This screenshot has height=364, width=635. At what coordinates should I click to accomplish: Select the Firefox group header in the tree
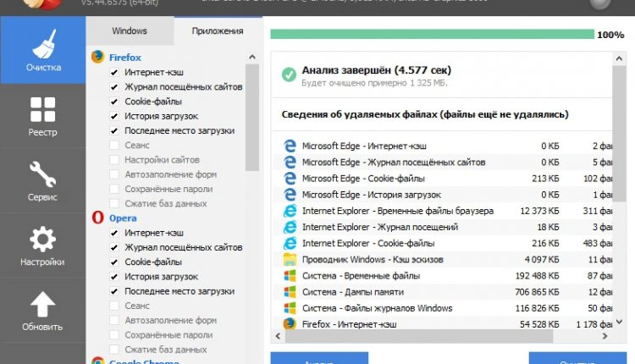(124, 57)
